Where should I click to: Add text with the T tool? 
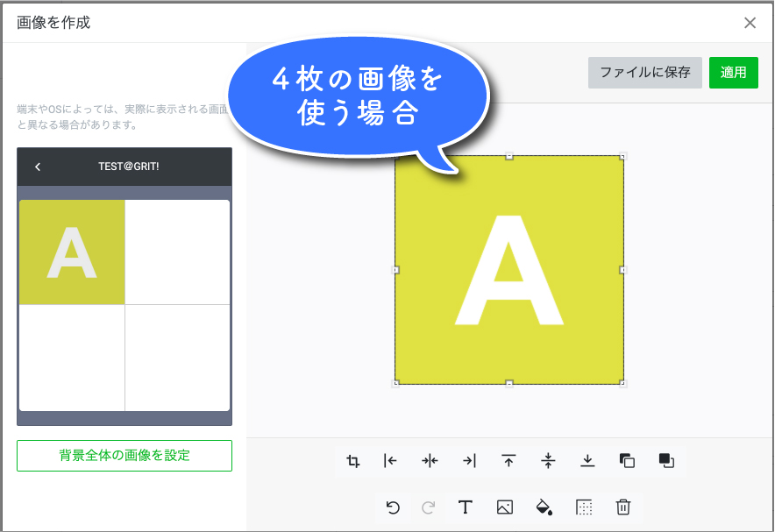coord(466,507)
